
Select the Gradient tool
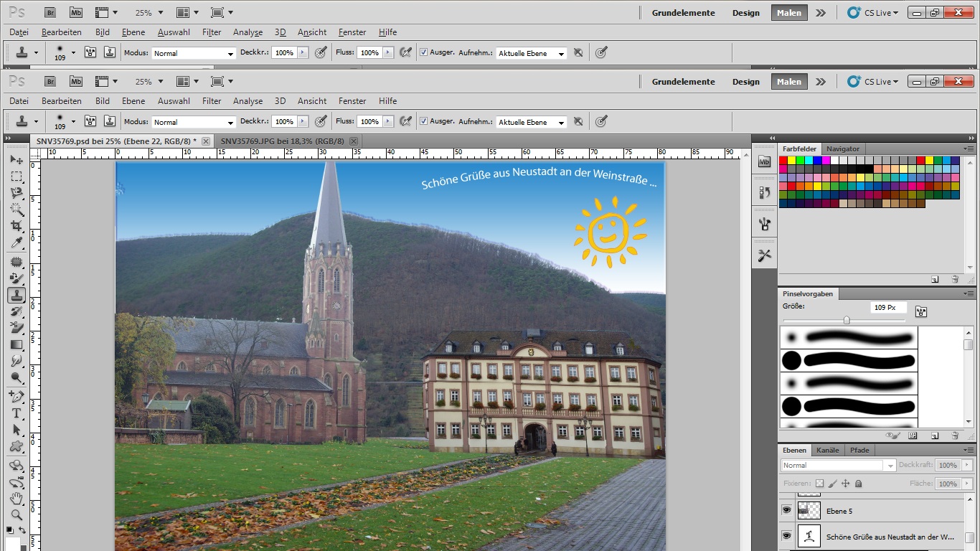tap(17, 345)
